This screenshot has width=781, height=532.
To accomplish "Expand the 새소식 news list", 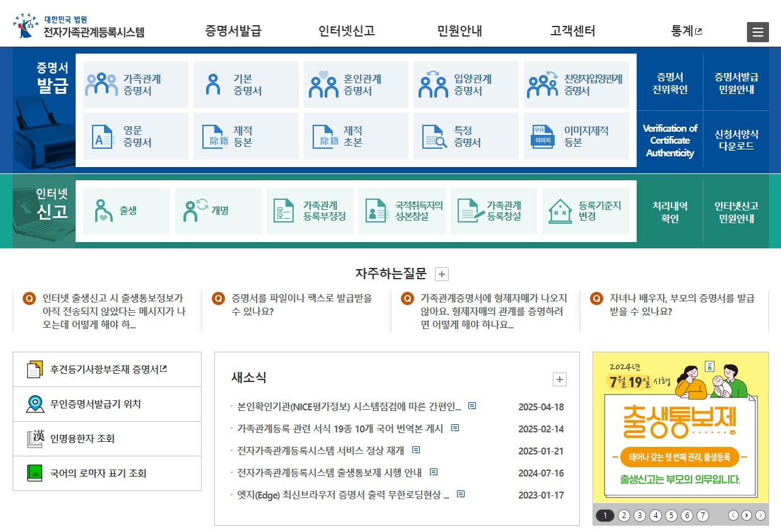I will 558,379.
